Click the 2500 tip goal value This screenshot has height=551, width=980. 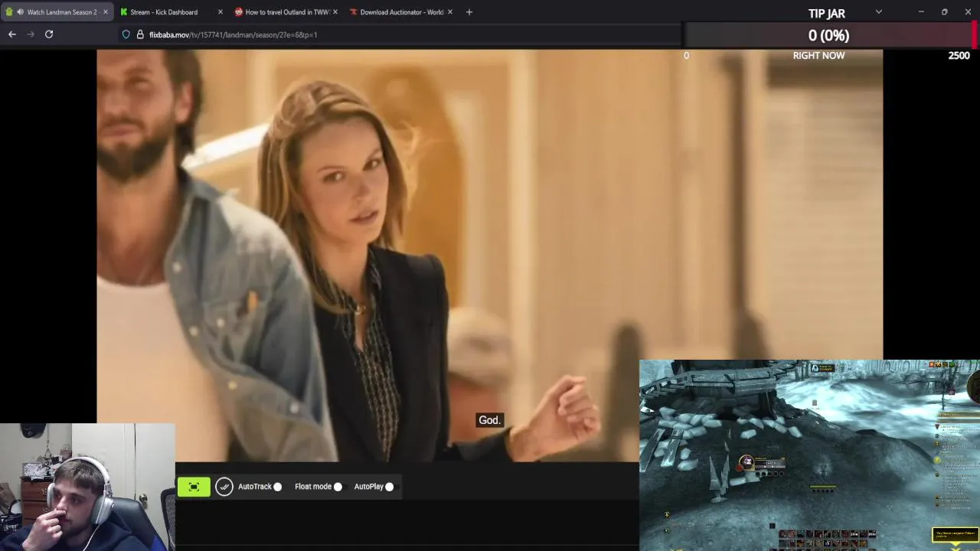click(x=959, y=55)
